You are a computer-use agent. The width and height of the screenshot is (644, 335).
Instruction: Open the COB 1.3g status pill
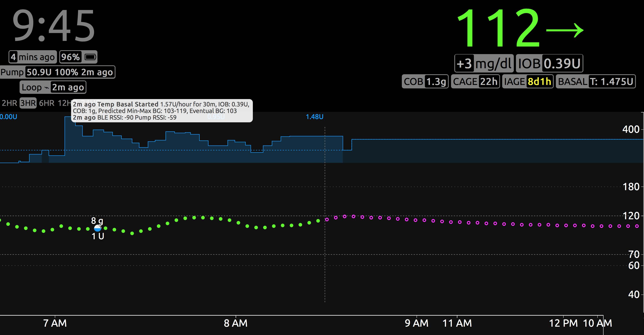[x=425, y=82]
